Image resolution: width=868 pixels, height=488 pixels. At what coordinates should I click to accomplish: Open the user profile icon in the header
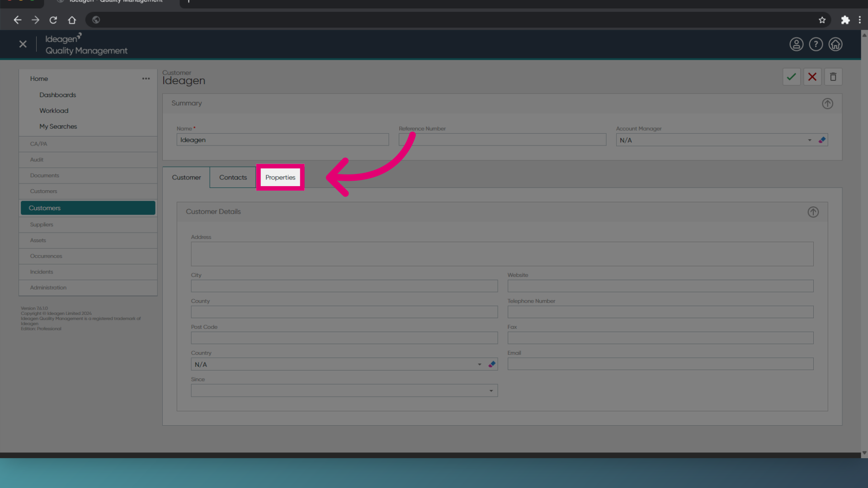pyautogui.click(x=796, y=44)
